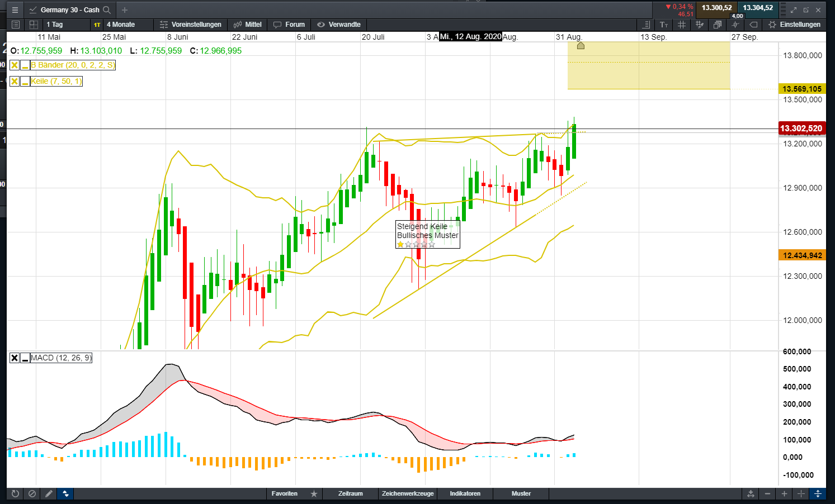Toggle the vertical auto-scale icon
Viewport: 835px width, 504px height.
[818, 493]
